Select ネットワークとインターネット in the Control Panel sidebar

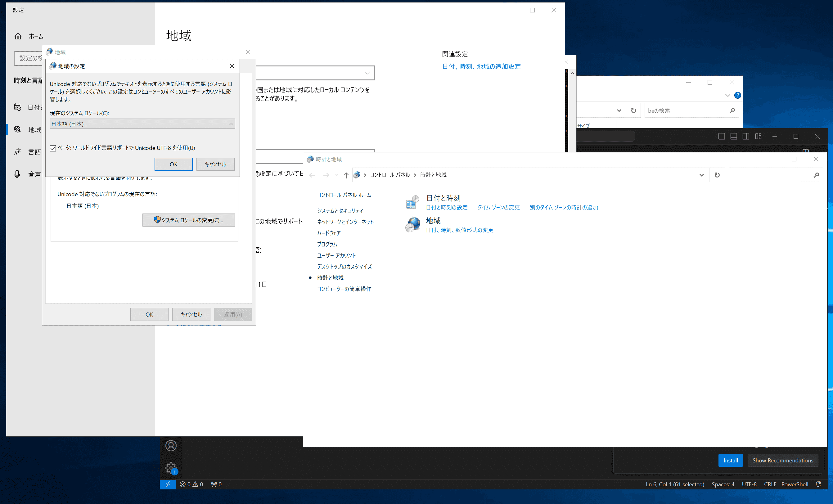(345, 222)
